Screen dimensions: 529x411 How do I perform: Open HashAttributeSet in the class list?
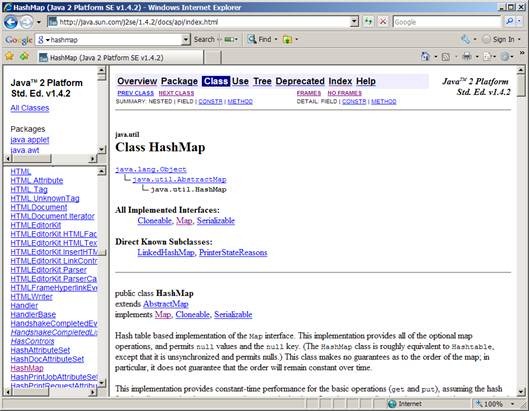40,350
